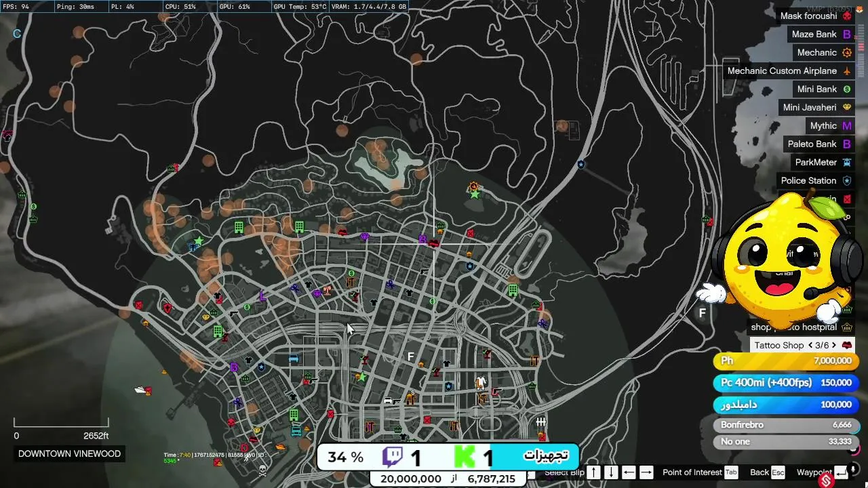Click the shop paleto hospital basket icon
This screenshot has width=868, height=488.
pos(846,327)
